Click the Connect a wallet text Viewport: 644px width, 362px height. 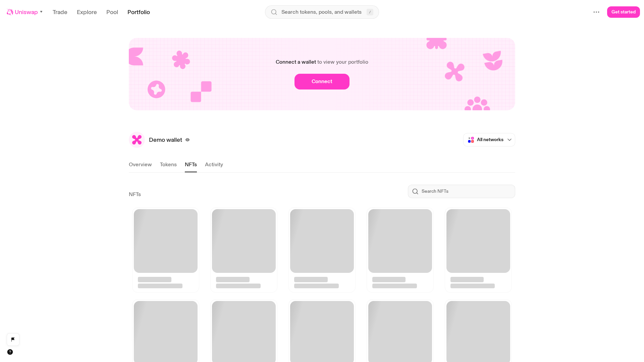click(x=296, y=62)
